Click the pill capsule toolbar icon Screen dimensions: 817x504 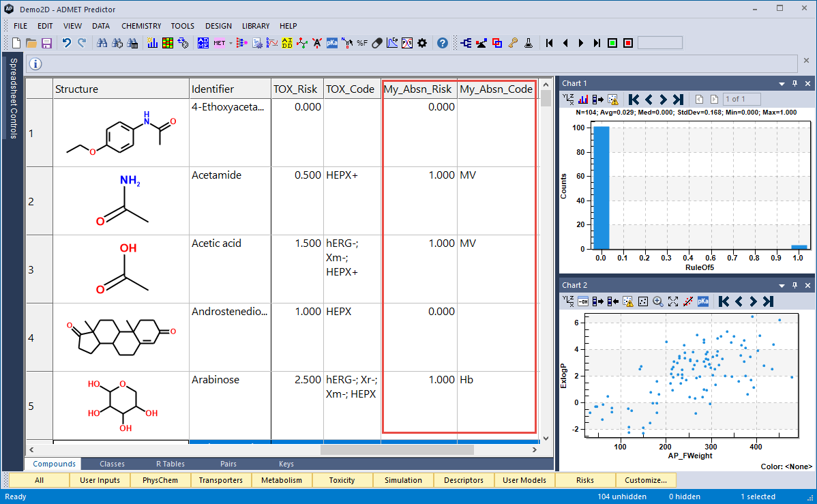tap(377, 43)
